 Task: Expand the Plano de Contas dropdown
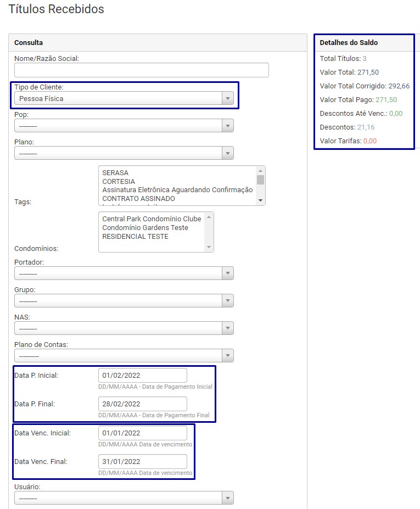click(x=124, y=356)
